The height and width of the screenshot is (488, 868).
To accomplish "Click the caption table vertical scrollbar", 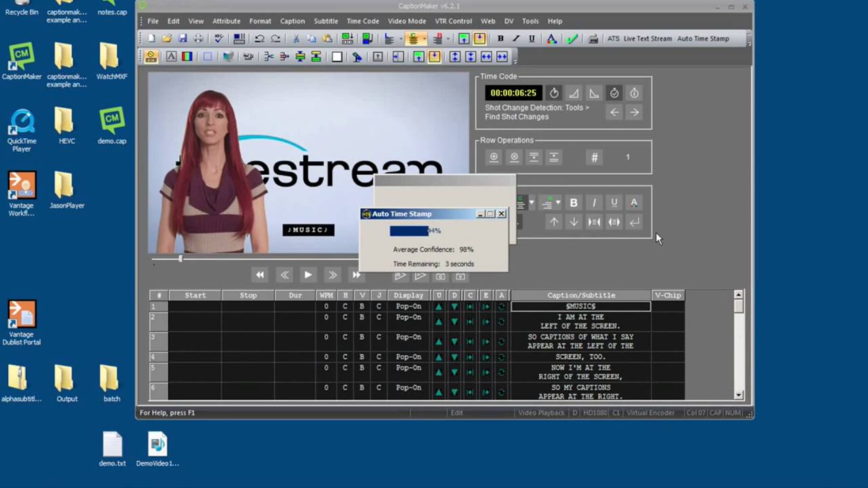I will (x=738, y=344).
